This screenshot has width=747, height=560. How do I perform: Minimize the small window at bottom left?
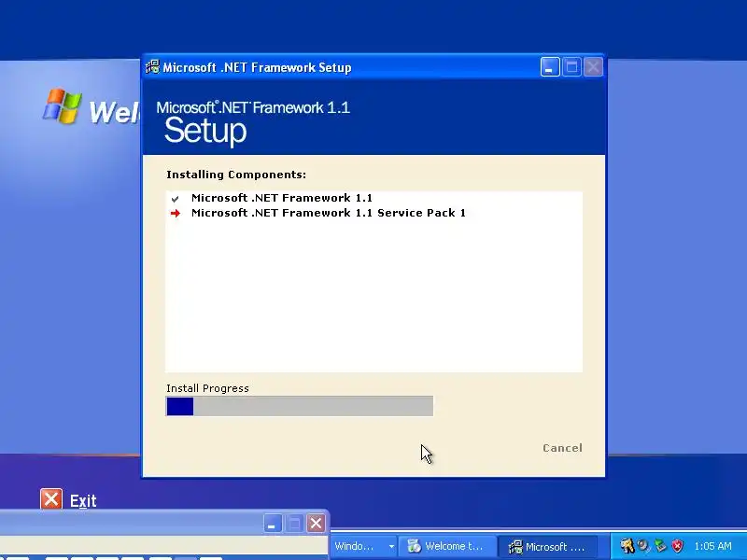tap(272, 524)
